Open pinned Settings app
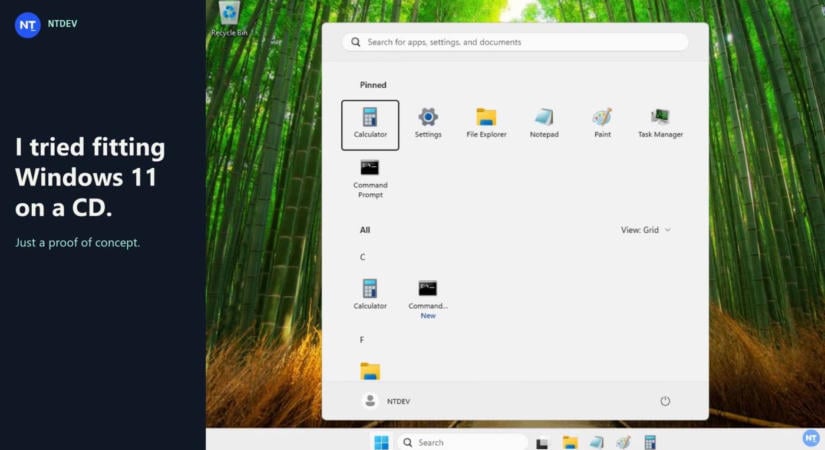825x450 pixels. coord(428,123)
